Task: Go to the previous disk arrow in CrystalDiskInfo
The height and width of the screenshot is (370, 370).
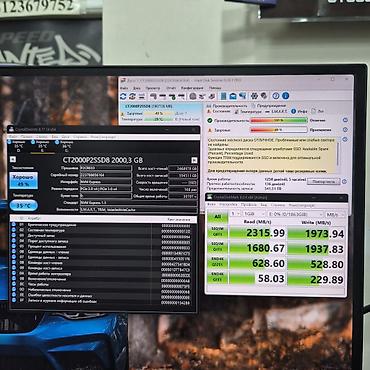Action: (x=13, y=160)
